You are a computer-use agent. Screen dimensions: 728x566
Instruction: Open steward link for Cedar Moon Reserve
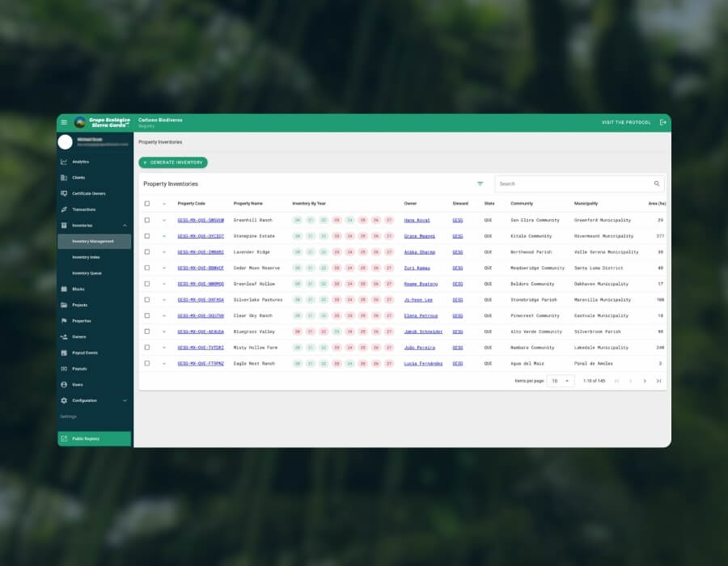[458, 268]
